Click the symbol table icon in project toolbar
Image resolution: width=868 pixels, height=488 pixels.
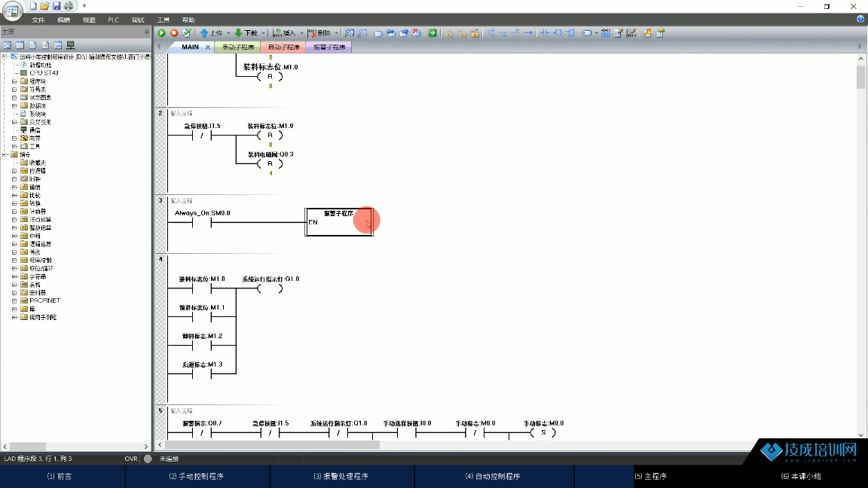click(x=20, y=45)
